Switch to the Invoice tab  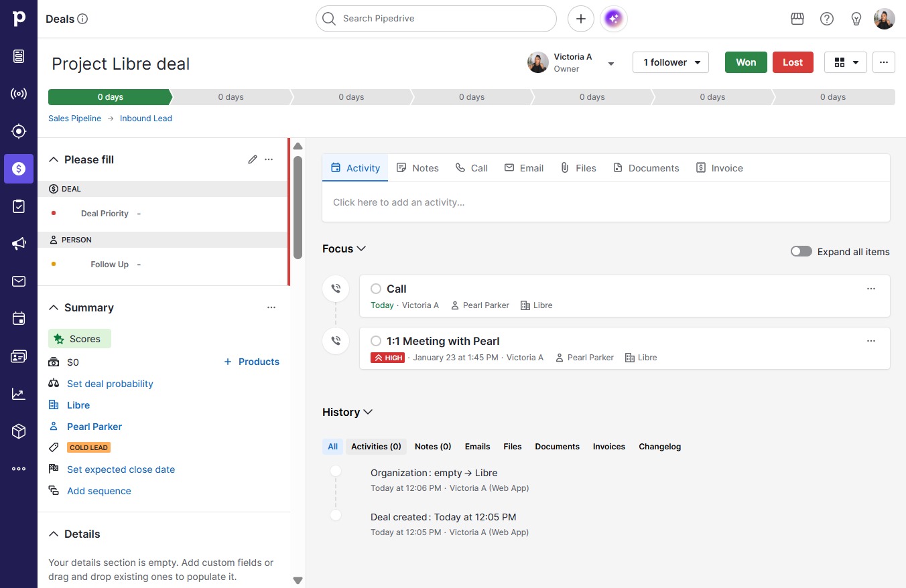(x=720, y=168)
